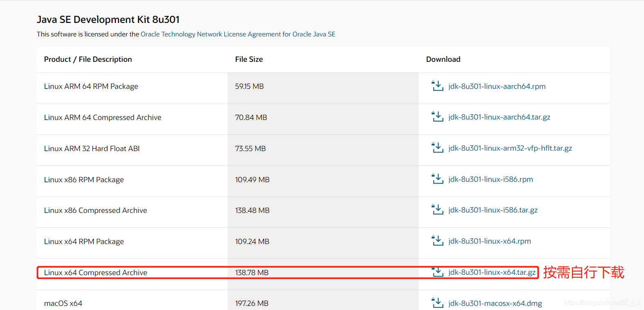Select Linux x86 Compressed Archive text
Screen dimensions: 644x310
pyautogui.click(x=95, y=210)
